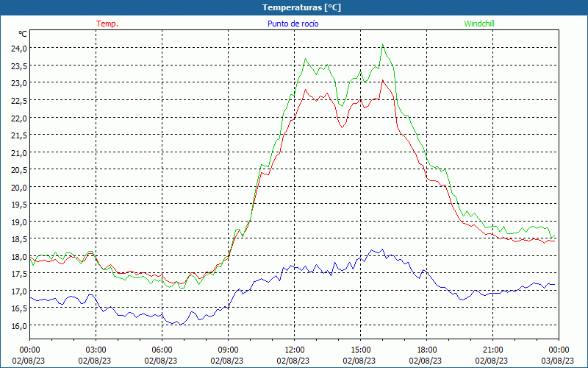Click the "15:00" time label on the x-axis
This screenshot has height=368, width=588.
361,350
